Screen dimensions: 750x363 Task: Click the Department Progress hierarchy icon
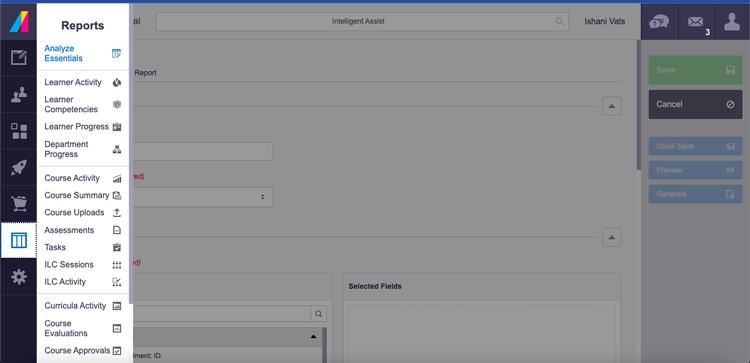(117, 149)
